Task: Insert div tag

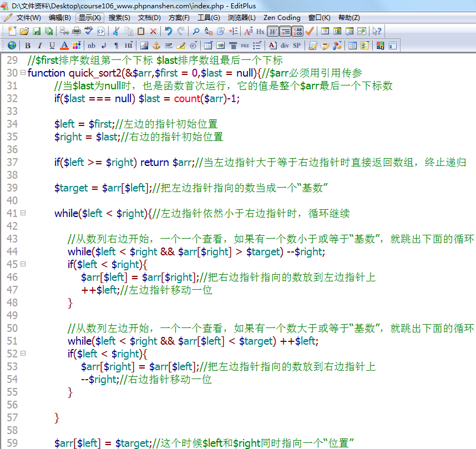Action: [x=285, y=46]
